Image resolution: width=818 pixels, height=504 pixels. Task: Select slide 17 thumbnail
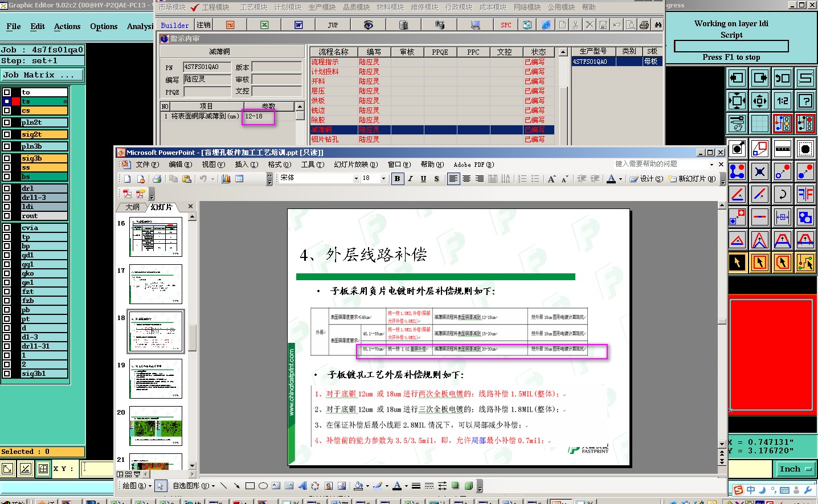click(156, 284)
